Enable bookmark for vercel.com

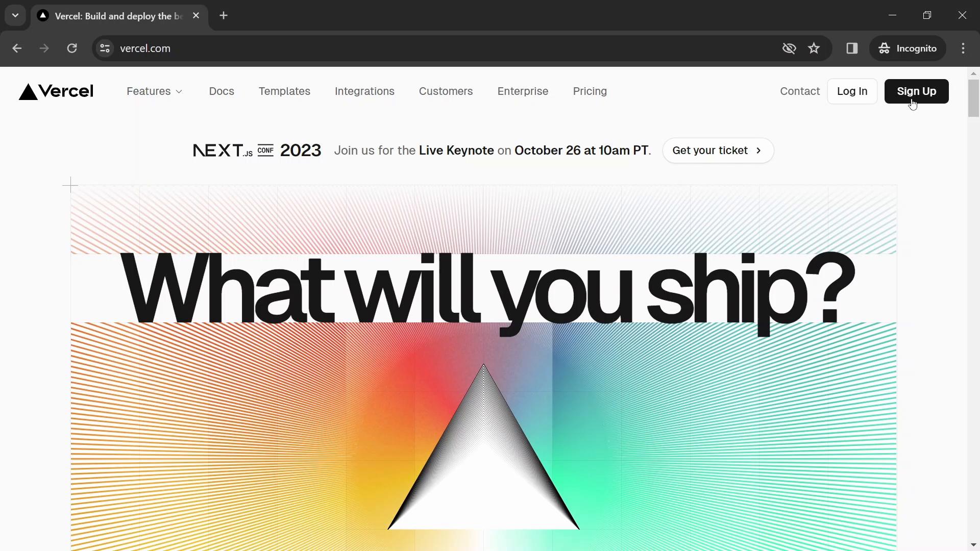[814, 48]
